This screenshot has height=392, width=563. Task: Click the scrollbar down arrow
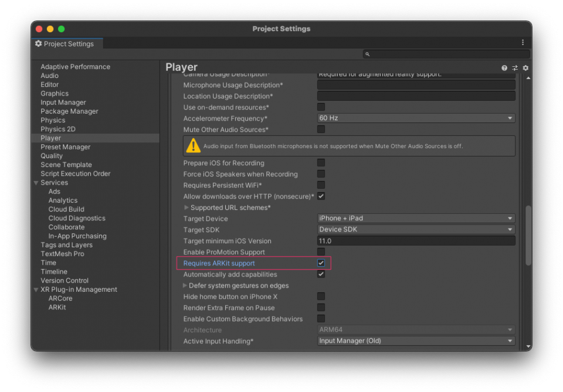click(x=528, y=347)
